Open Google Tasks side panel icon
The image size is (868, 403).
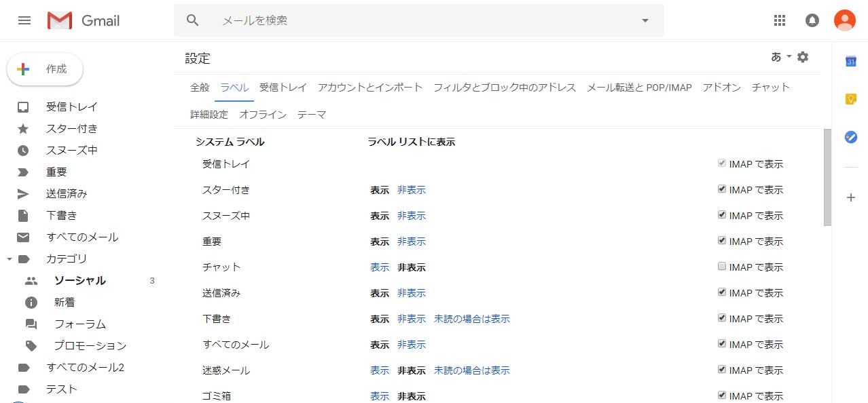[x=850, y=136]
